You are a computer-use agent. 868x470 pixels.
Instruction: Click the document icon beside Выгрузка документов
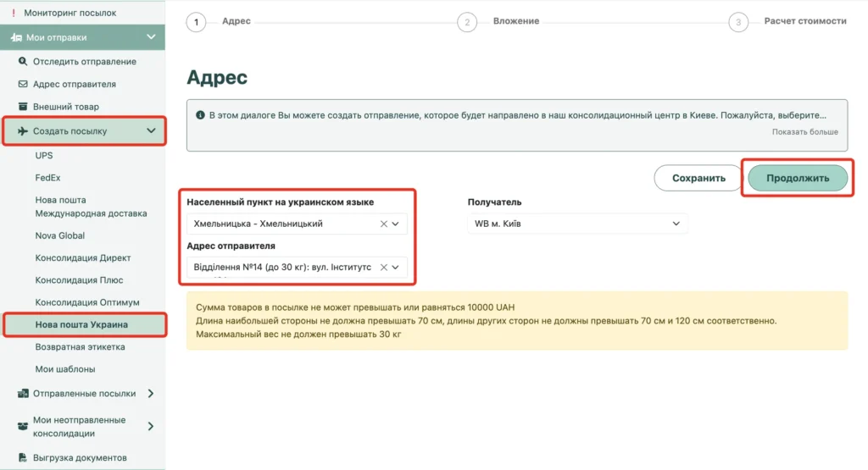pos(23,458)
